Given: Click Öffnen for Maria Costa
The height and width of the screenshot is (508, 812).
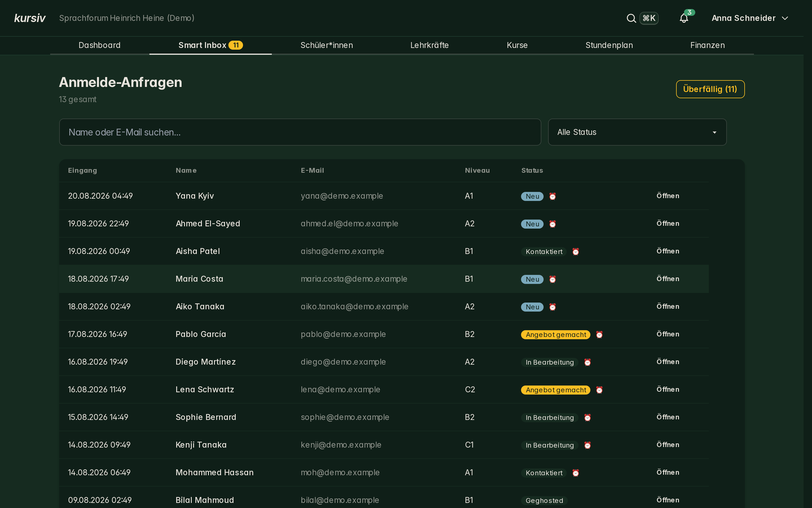Looking at the screenshot, I should point(668,279).
